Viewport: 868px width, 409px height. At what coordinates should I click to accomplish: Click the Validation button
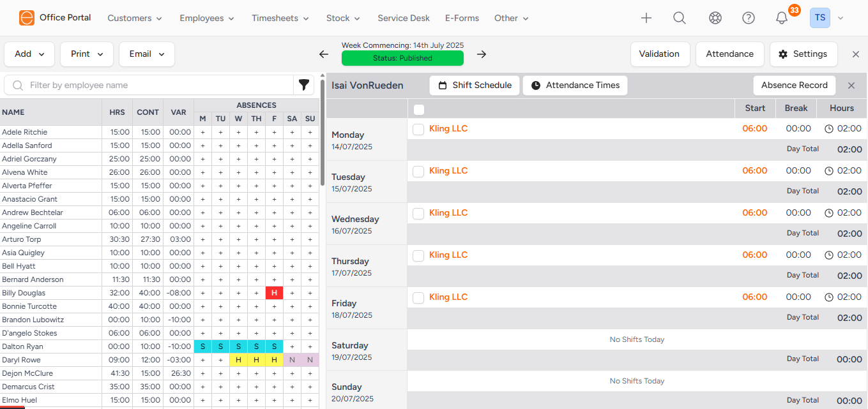(x=660, y=54)
